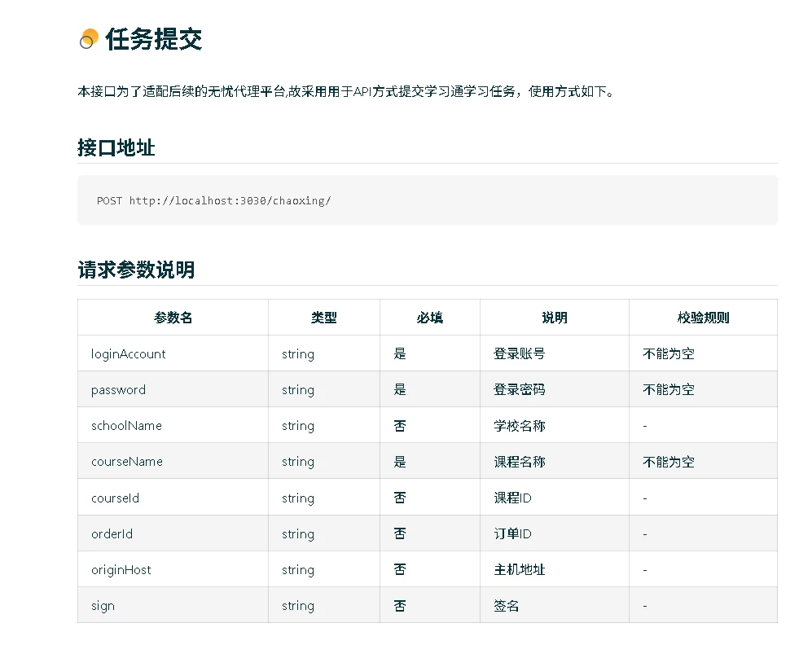
Task: Select the password parameter name
Action: (117, 389)
